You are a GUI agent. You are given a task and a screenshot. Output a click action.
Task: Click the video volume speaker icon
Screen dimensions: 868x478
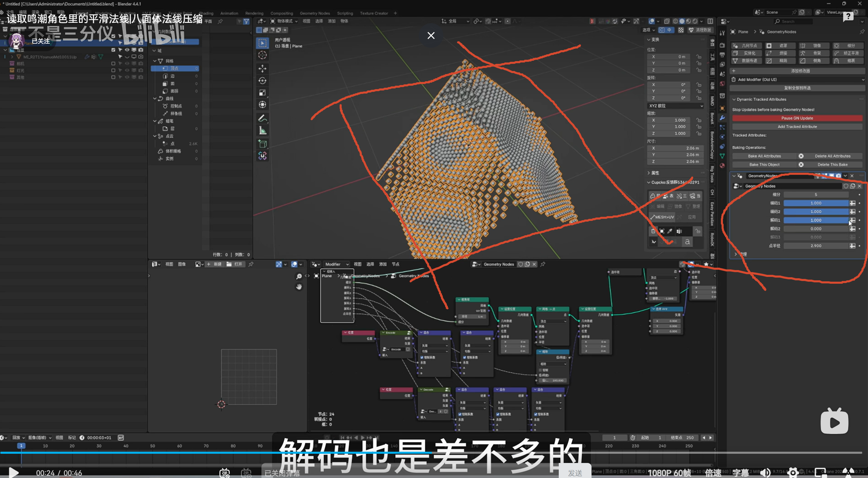click(765, 473)
